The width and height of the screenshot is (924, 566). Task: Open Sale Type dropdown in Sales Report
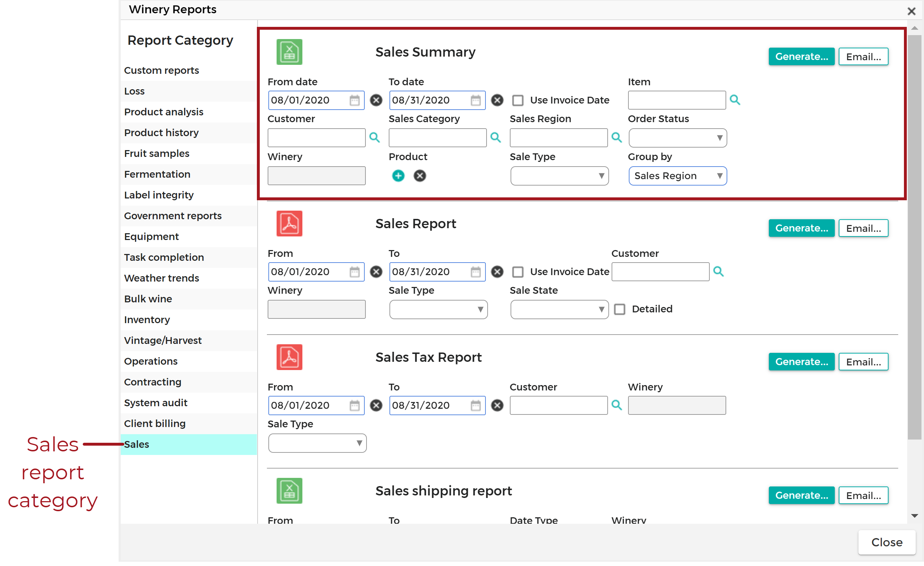438,310
